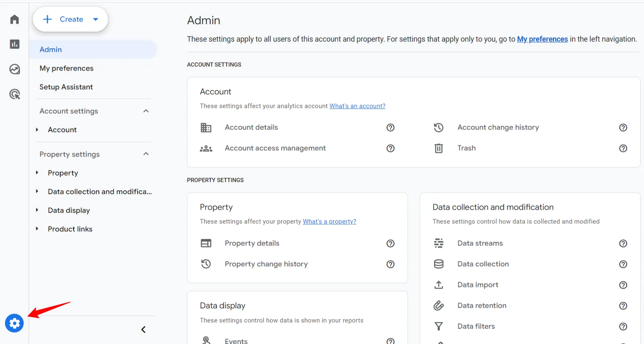Click the Account access management people icon

(206, 148)
